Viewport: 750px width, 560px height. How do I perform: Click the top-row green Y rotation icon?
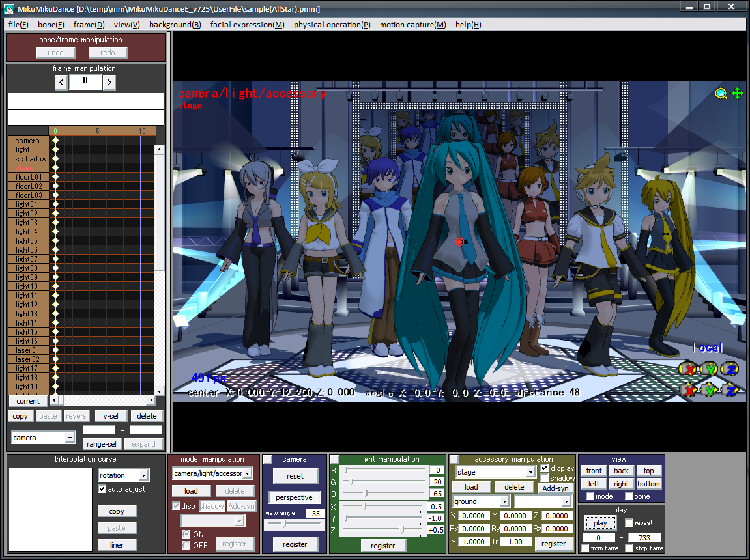710,369
